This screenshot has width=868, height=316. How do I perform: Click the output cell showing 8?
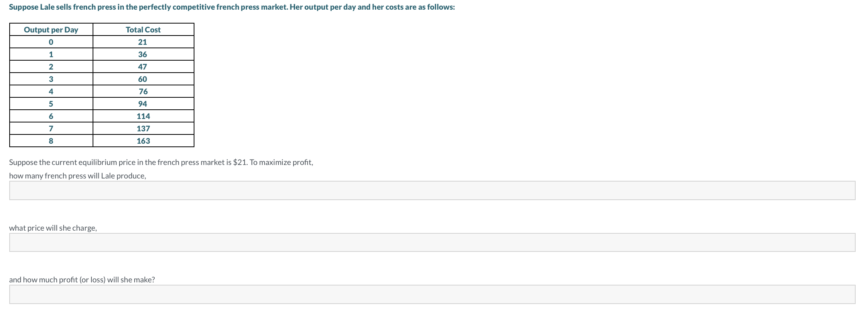(x=51, y=141)
